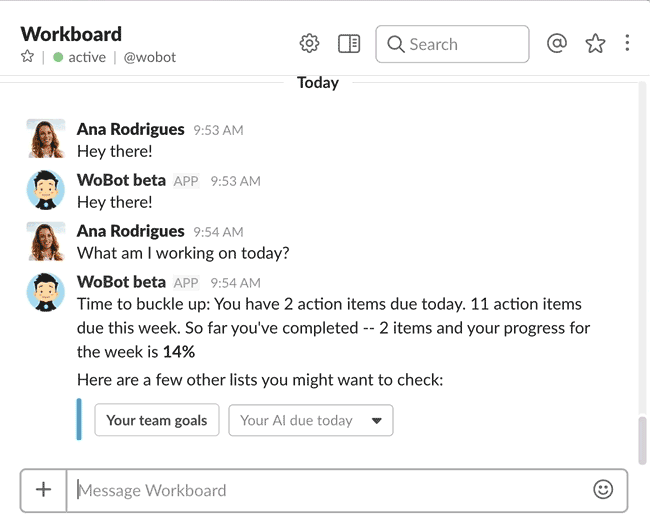Star the Workboard conversation
This screenshot has width=650, height=530.
(x=27, y=56)
